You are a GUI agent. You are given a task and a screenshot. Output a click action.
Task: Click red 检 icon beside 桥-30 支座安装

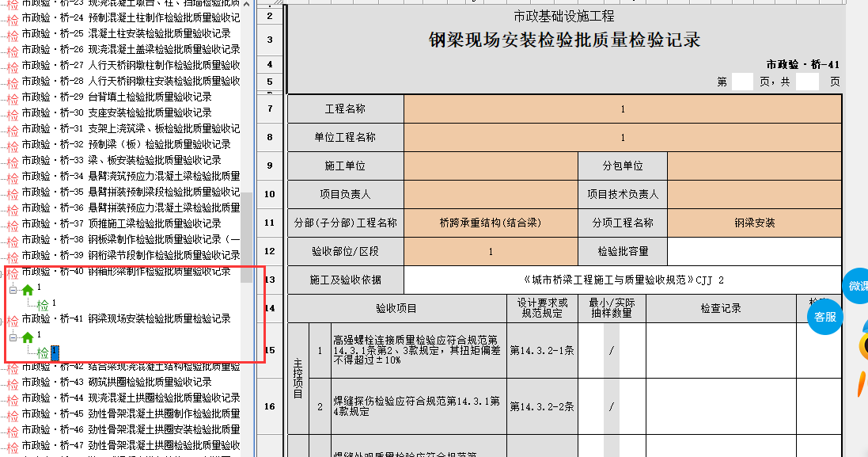tap(13, 113)
